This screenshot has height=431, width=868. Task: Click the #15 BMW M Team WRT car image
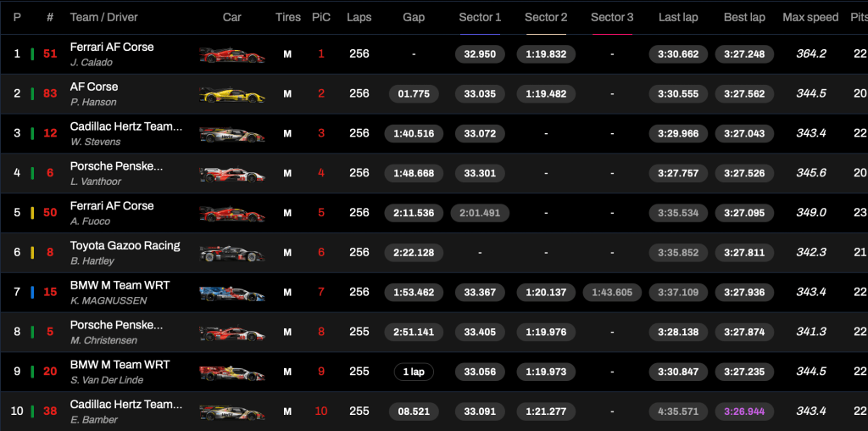231,293
